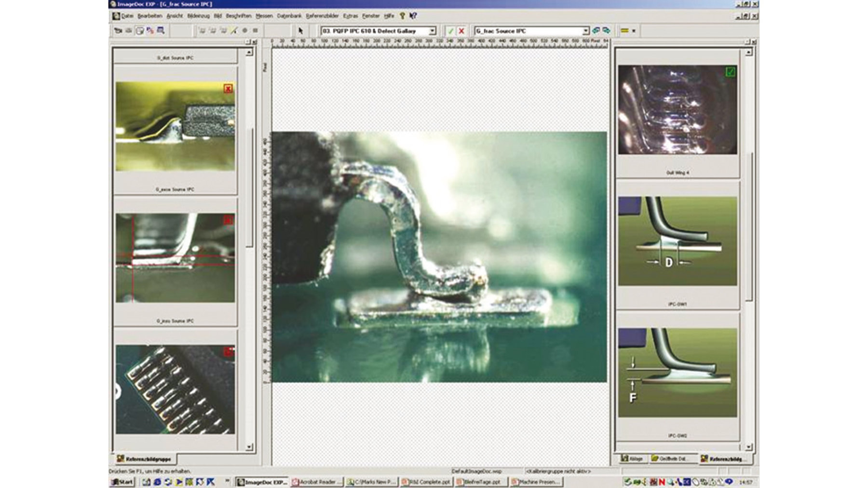Select the arrow pointer tool
868x488 pixels.
(300, 31)
